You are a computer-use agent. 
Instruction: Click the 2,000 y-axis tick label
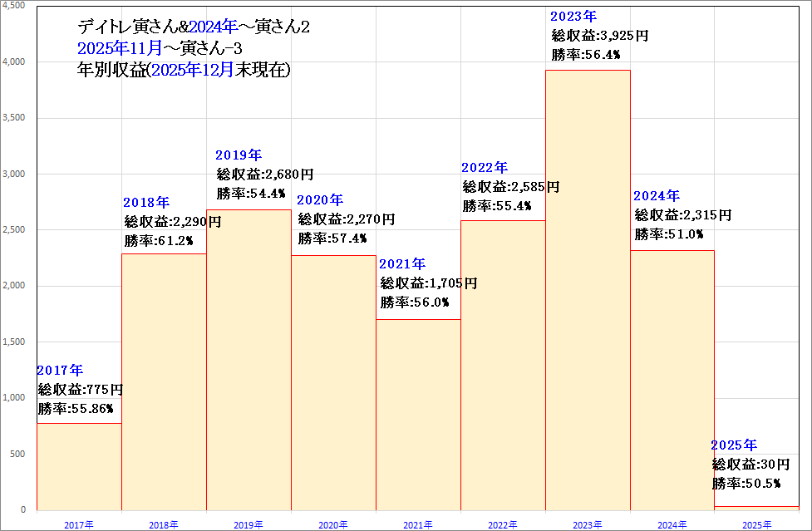point(14,286)
